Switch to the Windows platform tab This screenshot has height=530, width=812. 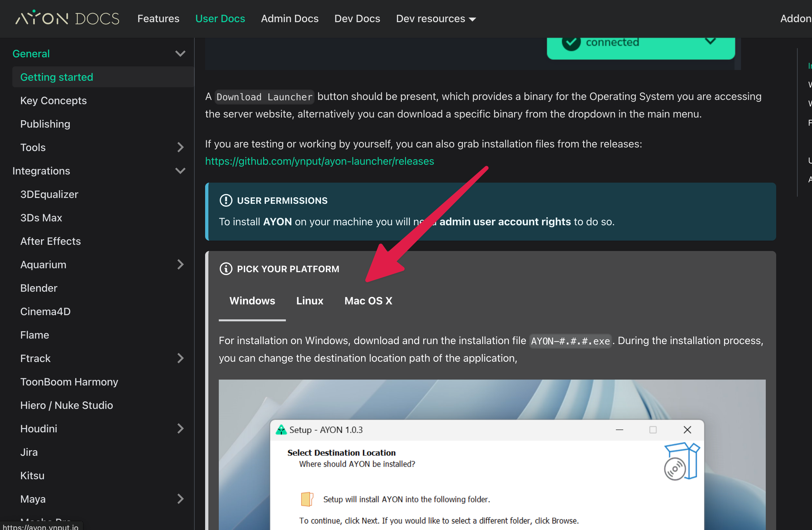coord(252,301)
